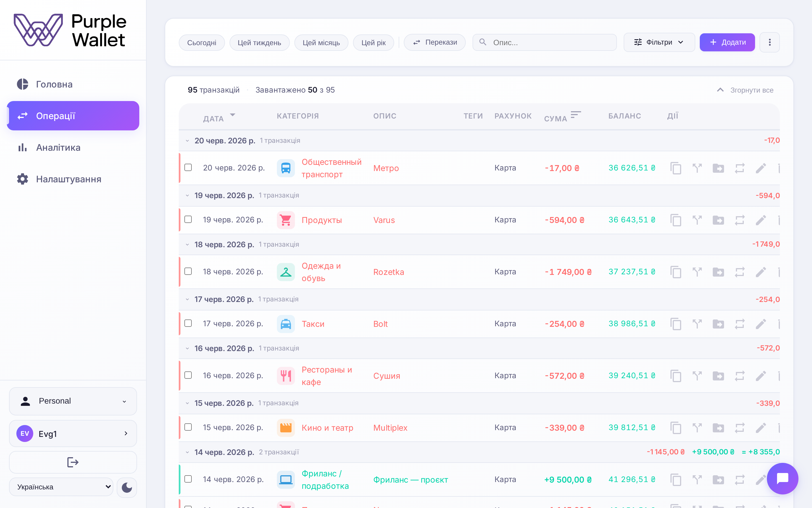
Task: Collapse the 17 черв. 2026 group
Action: pos(187,299)
